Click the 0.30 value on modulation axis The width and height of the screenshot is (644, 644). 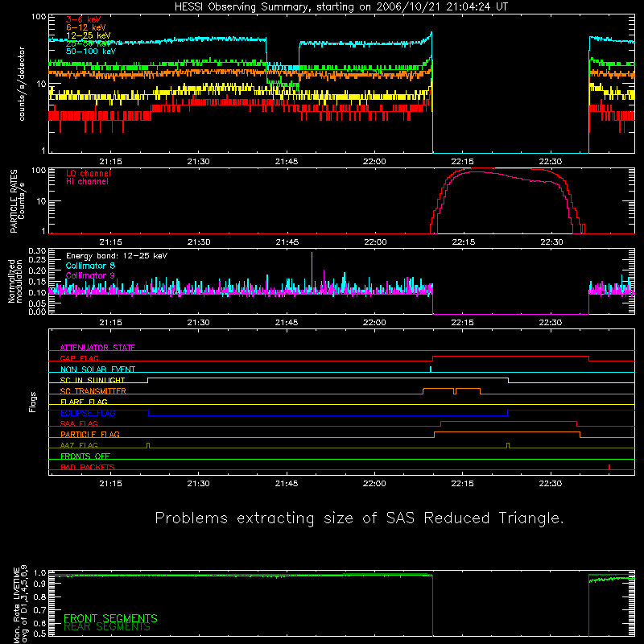pos(37,251)
